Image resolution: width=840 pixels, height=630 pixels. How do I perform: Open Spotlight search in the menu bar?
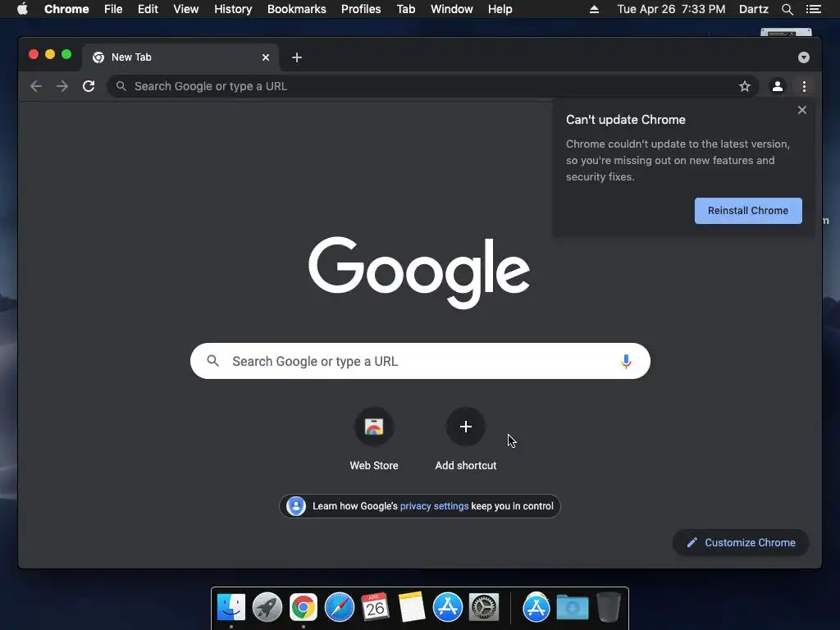click(787, 9)
